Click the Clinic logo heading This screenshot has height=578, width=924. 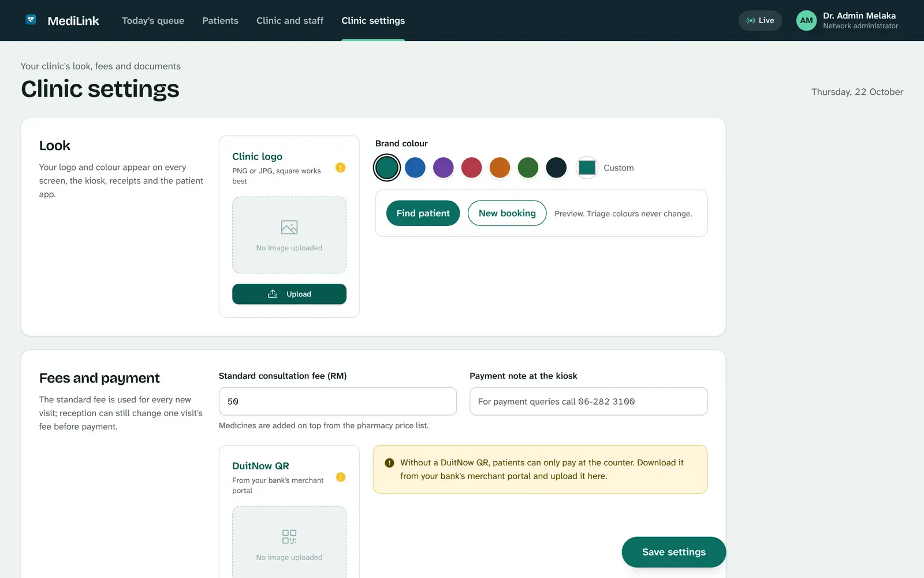coord(257,157)
